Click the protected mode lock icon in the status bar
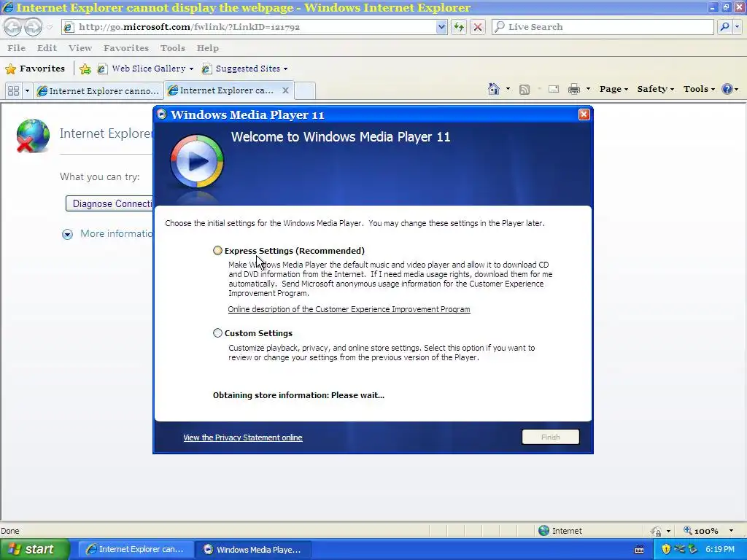This screenshot has width=747, height=560. pos(657,531)
